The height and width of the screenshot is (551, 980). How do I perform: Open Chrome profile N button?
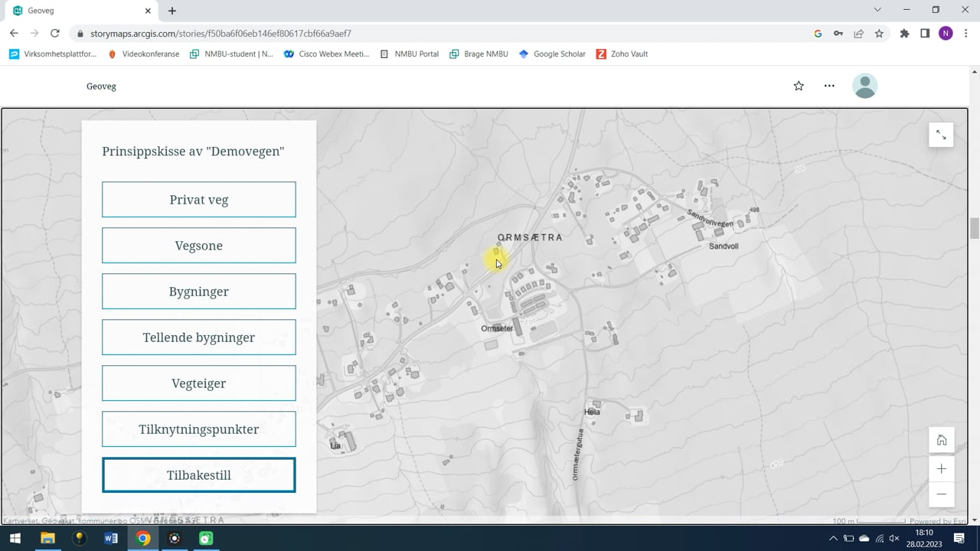coord(946,34)
